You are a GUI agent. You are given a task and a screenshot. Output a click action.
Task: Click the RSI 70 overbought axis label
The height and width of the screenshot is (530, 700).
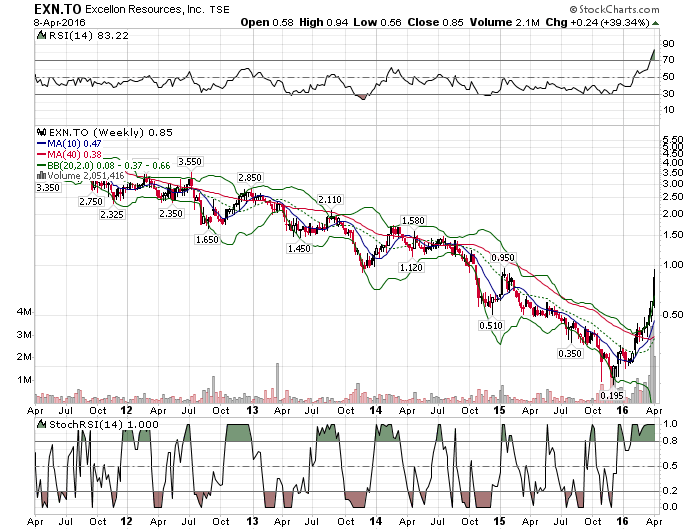pos(668,60)
